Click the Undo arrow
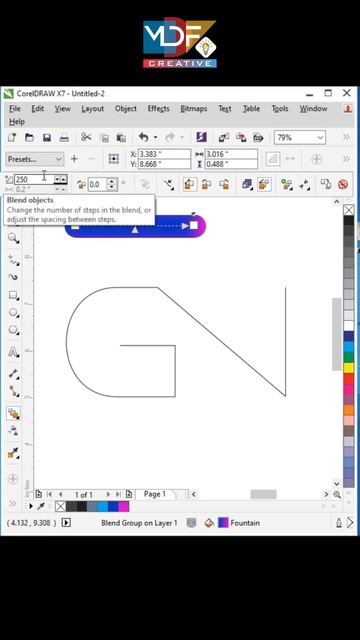Image resolution: width=360 pixels, height=640 pixels. click(x=143, y=137)
